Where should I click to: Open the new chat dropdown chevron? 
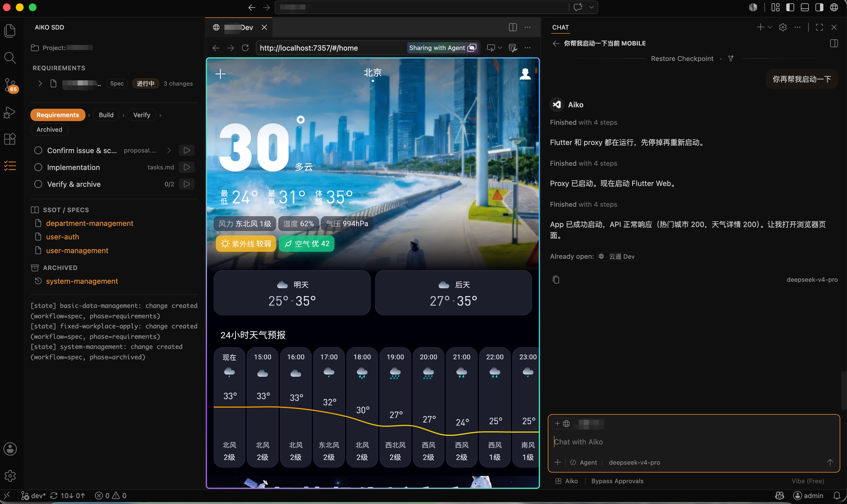point(770,27)
